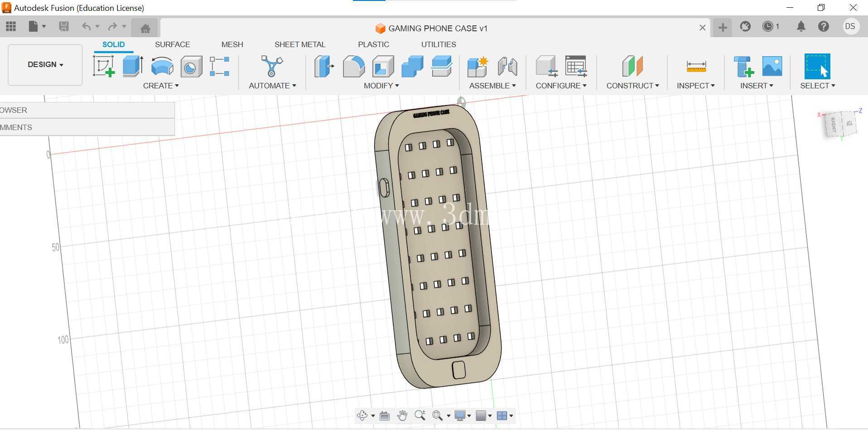Expand the CREATE dropdown menu
Viewport: 868px width, 430px height.
click(161, 86)
